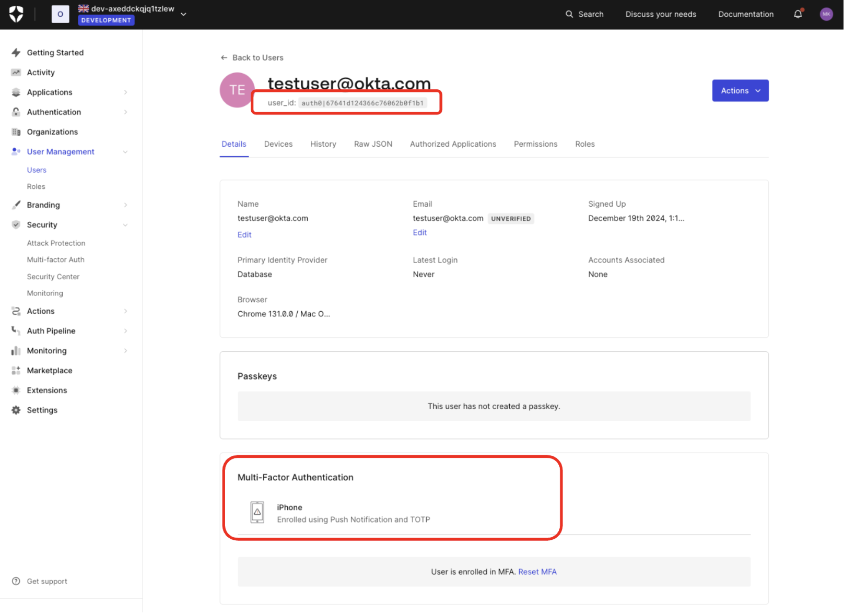
Task: Click the Activity chart icon
Action: [x=16, y=73]
